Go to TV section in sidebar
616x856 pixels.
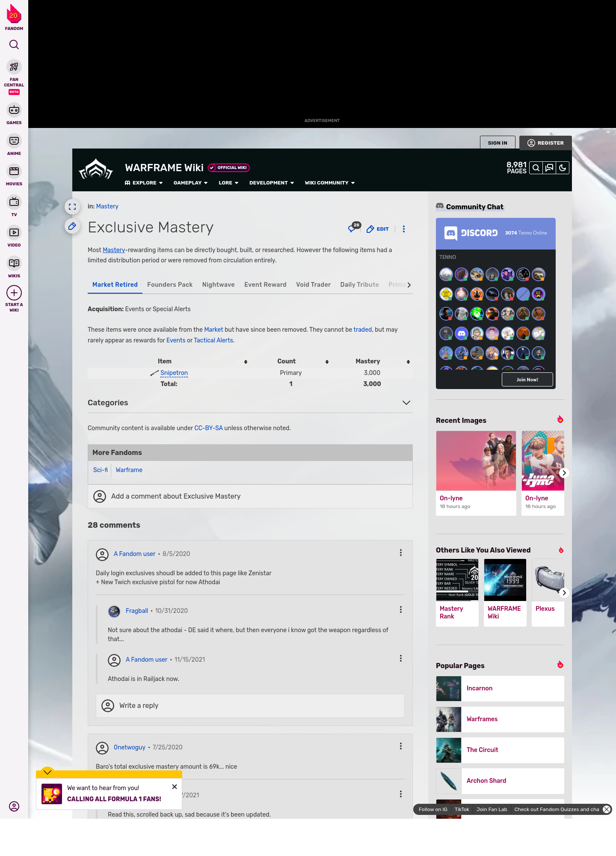click(x=14, y=206)
